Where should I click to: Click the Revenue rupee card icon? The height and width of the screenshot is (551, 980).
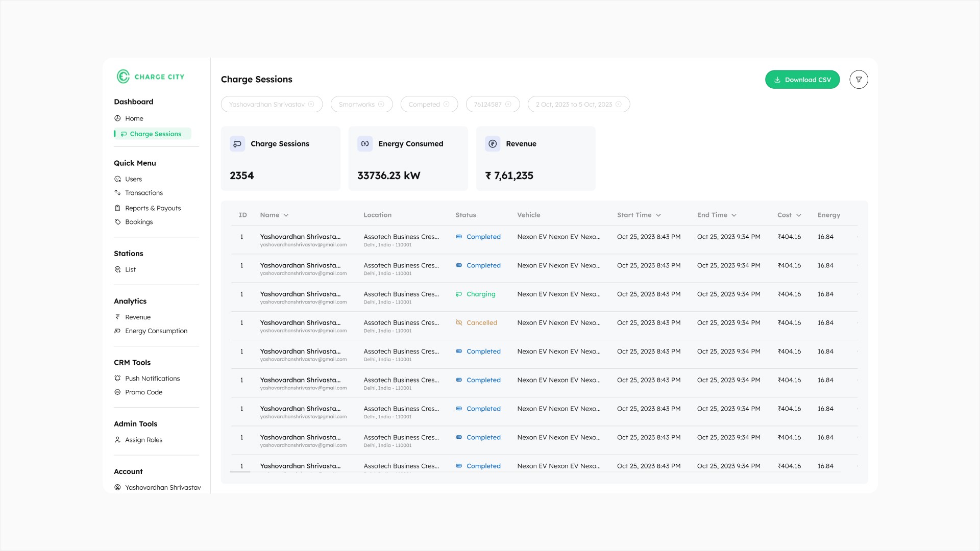[493, 144]
